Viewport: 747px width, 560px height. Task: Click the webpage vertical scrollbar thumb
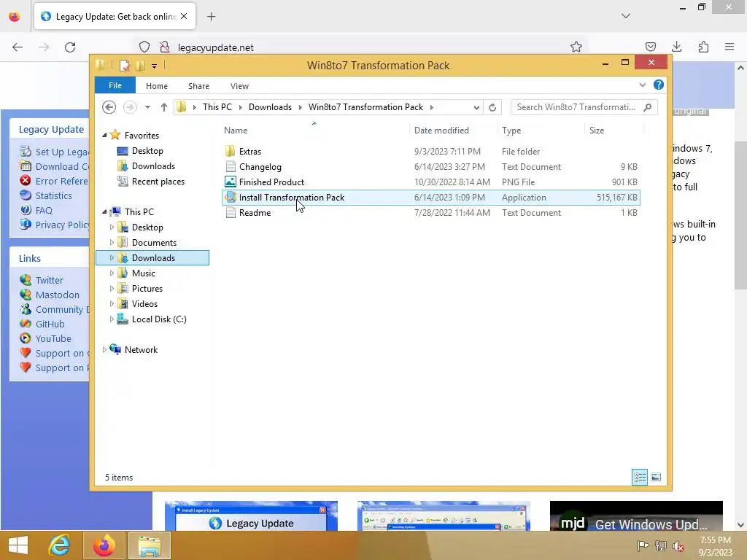click(740, 215)
